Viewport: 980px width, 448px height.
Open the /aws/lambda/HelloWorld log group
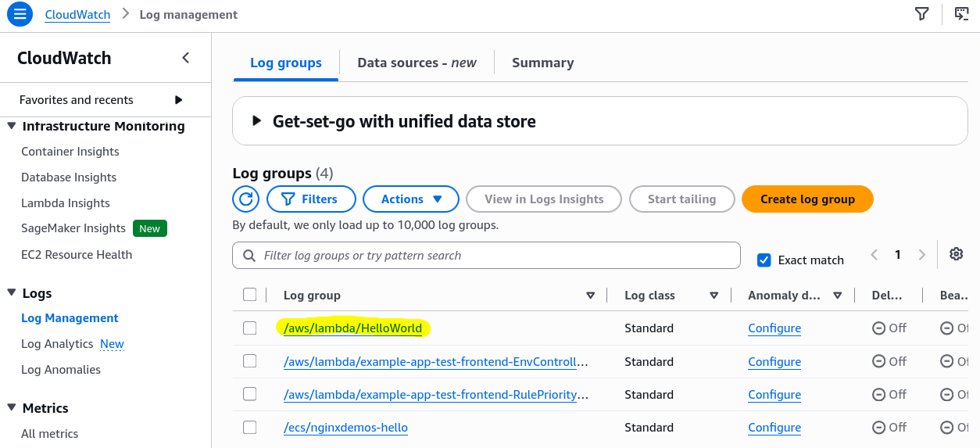point(352,328)
